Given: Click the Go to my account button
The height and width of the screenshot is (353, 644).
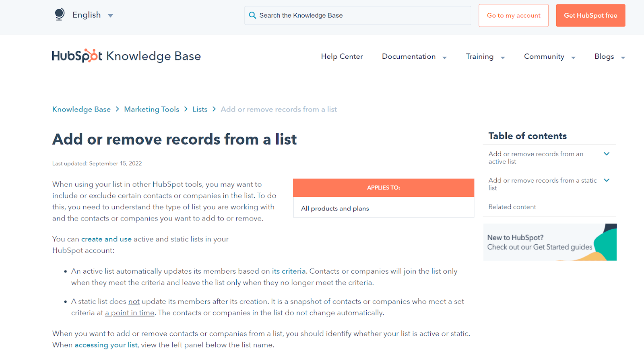Looking at the screenshot, I should point(513,15).
